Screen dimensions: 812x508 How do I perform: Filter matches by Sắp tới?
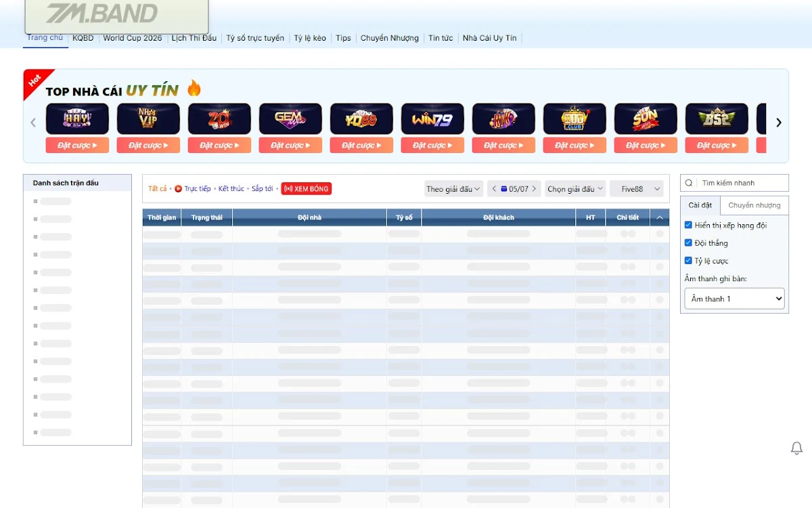coord(263,189)
